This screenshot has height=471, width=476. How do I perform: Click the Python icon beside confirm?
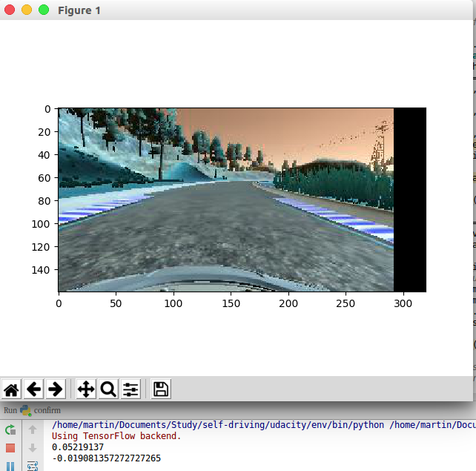point(25,411)
